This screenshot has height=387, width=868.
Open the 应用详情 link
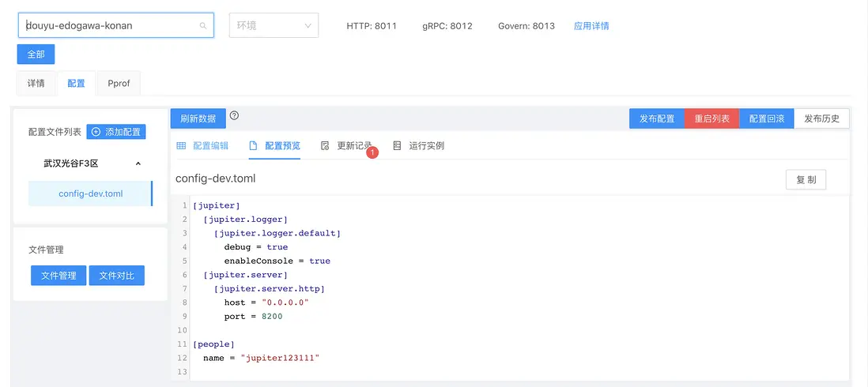(x=592, y=26)
